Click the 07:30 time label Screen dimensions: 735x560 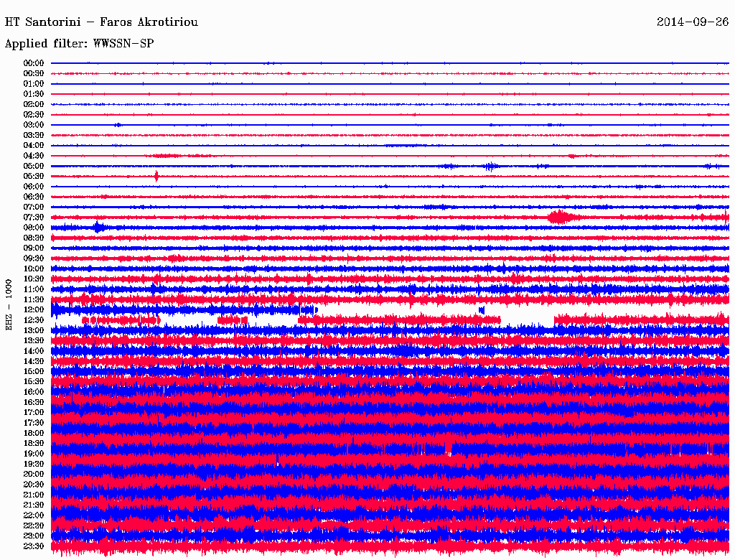[x=33, y=218]
